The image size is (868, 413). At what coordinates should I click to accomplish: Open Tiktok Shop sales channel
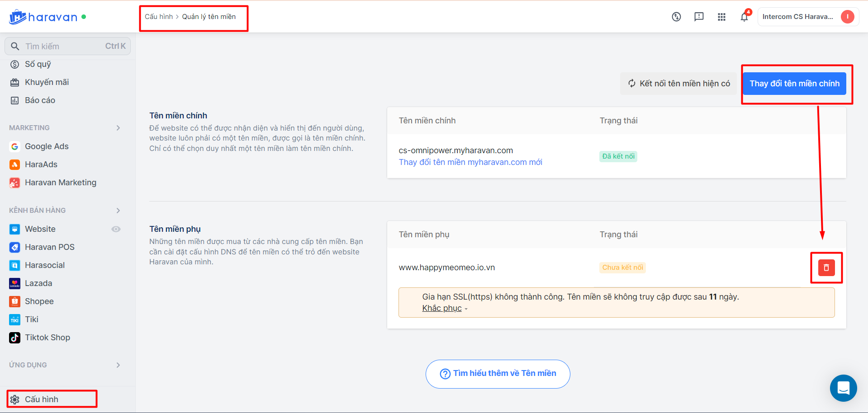click(x=47, y=338)
